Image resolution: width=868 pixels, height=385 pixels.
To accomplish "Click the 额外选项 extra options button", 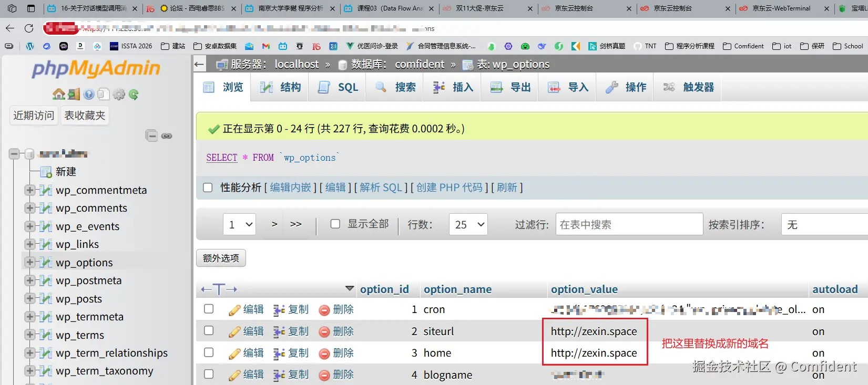I will (221, 258).
